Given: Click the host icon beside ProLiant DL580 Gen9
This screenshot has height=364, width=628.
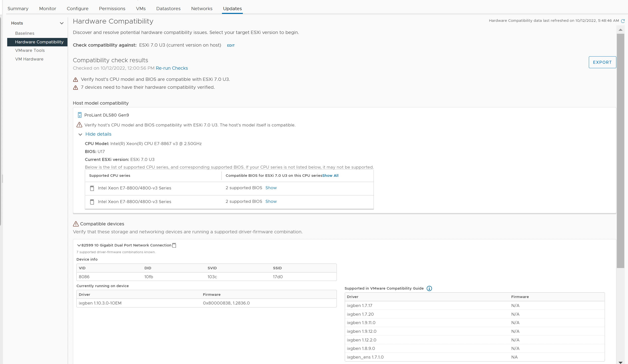Looking at the screenshot, I should [x=80, y=115].
